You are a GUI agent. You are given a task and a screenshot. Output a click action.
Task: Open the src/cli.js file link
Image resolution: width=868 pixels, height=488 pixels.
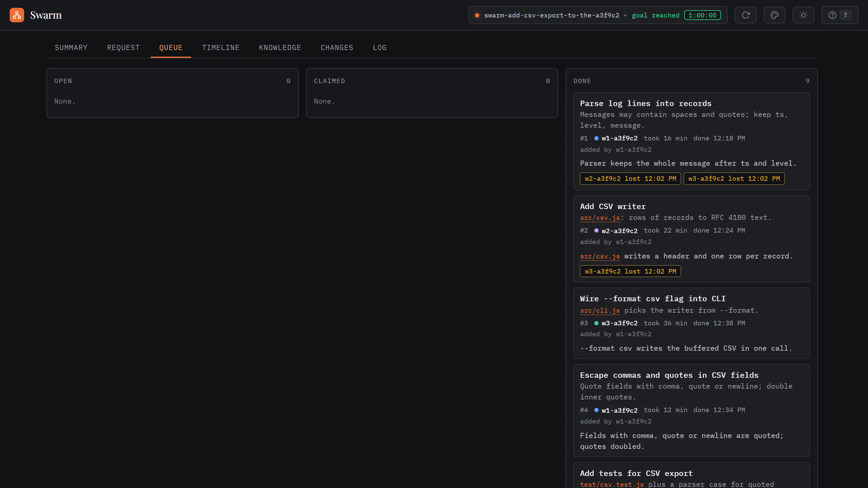pyautogui.click(x=600, y=311)
